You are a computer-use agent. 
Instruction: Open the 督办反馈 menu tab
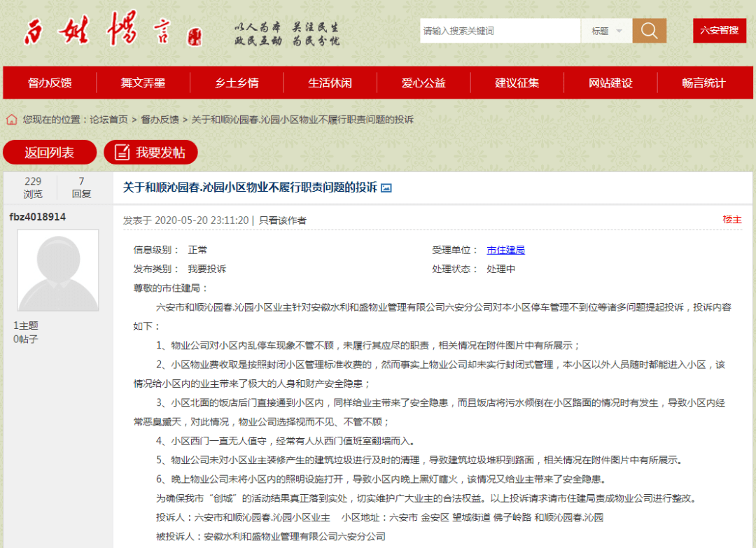tap(50, 83)
